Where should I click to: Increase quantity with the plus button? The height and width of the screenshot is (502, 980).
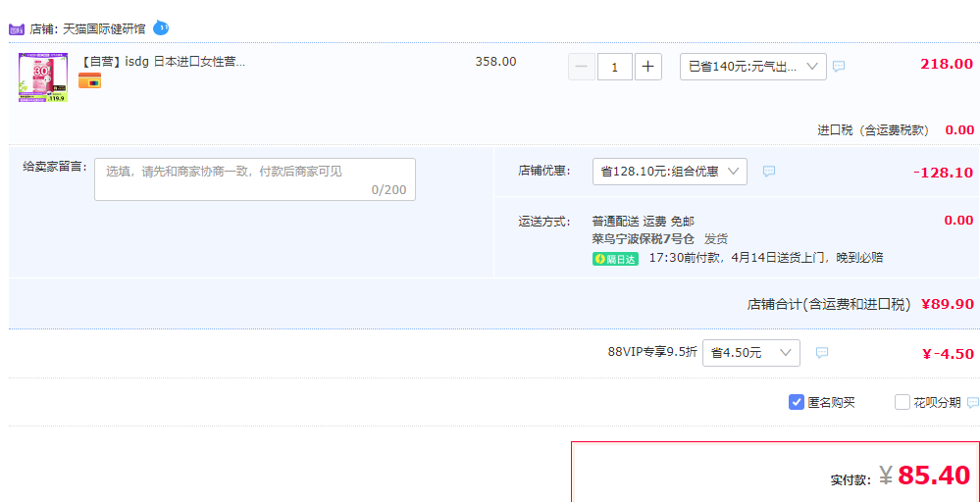[x=648, y=67]
